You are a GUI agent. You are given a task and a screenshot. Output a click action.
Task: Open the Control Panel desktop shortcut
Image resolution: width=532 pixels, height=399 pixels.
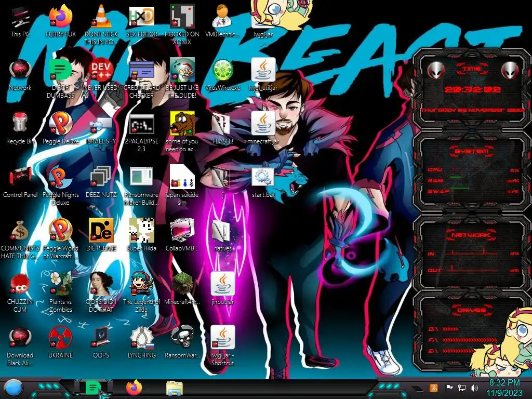(x=20, y=182)
